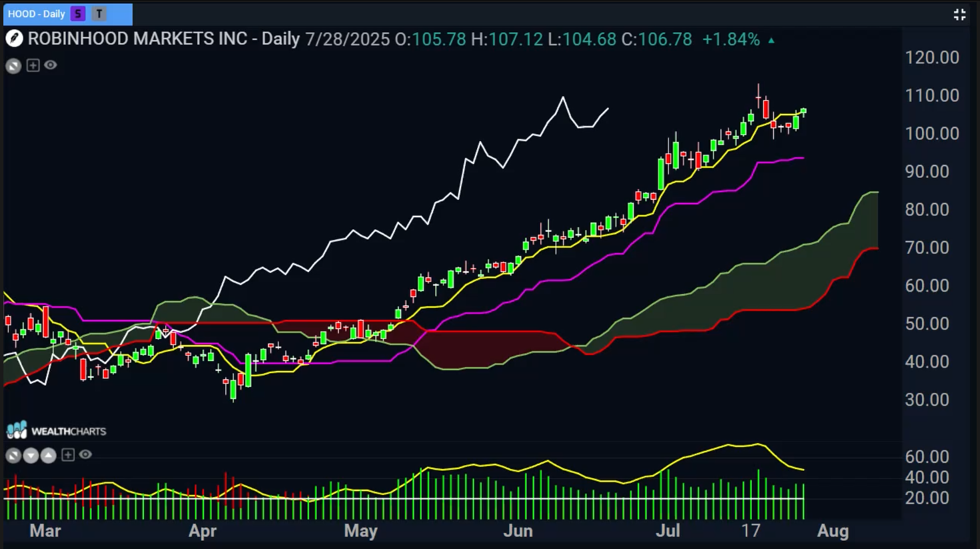The width and height of the screenshot is (980, 549).
Task: Click the 17 date label on time axis
Action: click(751, 530)
